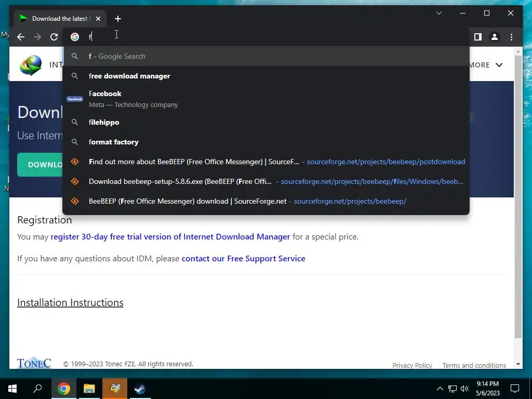Click the Internet Download Manager globe logo
Image resolution: width=532 pixels, height=399 pixels.
tap(31, 65)
